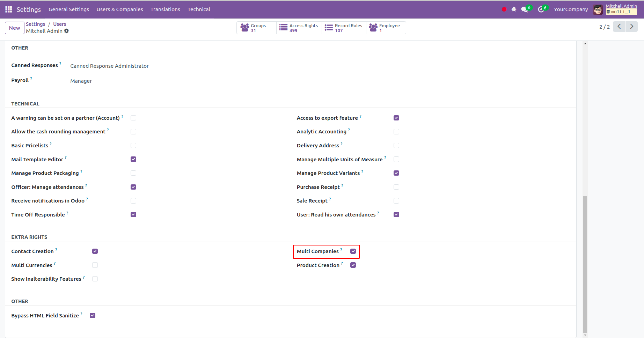Disable the Mail Template Editor checkbox
Image resolution: width=644 pixels, height=338 pixels.
click(133, 159)
